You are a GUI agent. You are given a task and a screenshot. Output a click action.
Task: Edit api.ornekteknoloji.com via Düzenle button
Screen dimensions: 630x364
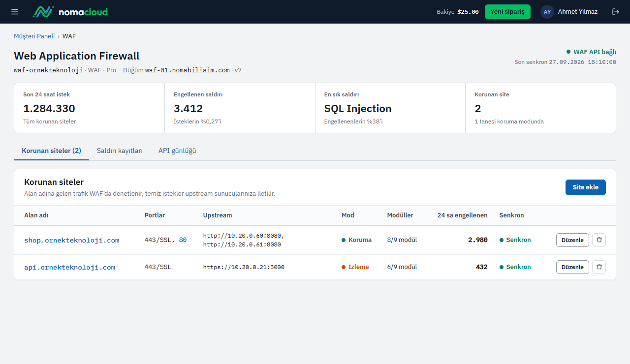[x=572, y=267]
